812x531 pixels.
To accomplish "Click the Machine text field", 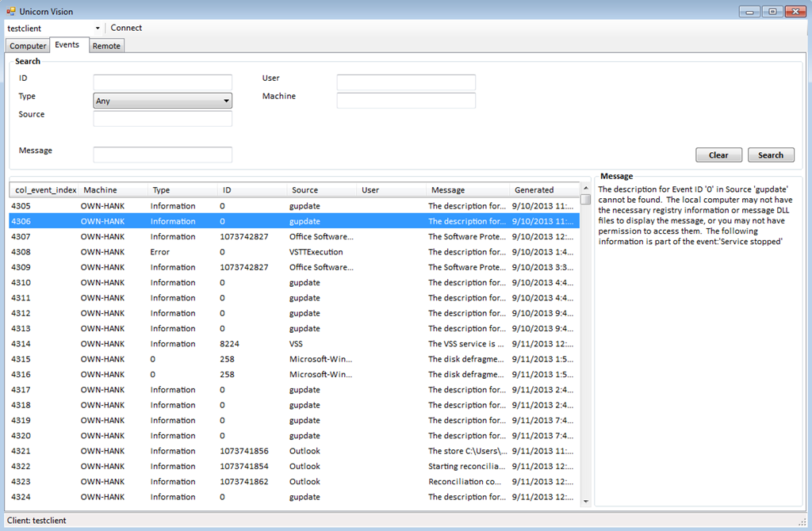I will [x=406, y=101].
